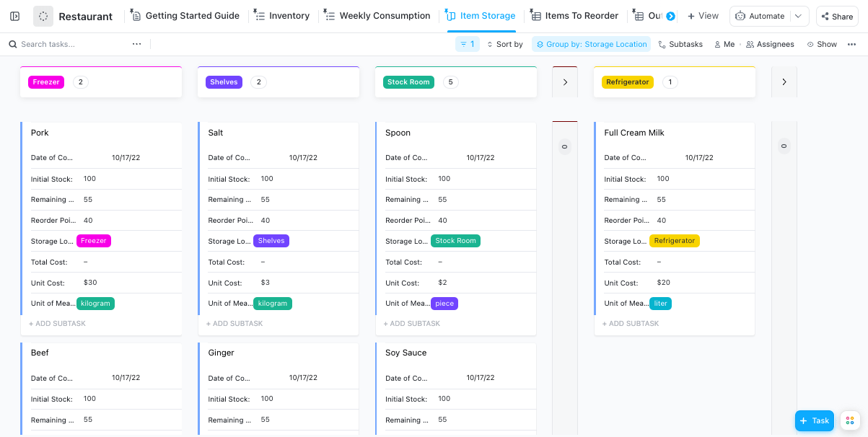Click Add Subtask under Salt
This screenshot has height=437, width=868.
(x=234, y=323)
